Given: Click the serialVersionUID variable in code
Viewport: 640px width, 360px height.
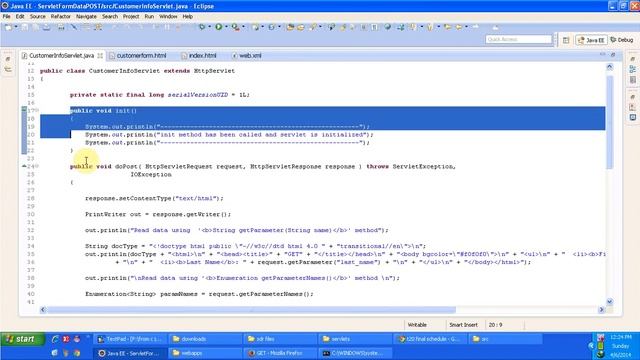Looking at the screenshot, I should (198, 95).
